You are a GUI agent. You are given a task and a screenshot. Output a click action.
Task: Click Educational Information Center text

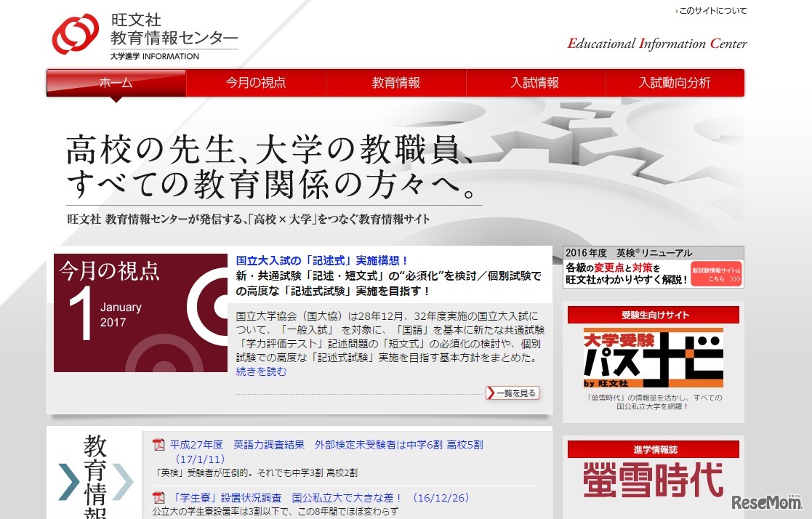[657, 44]
